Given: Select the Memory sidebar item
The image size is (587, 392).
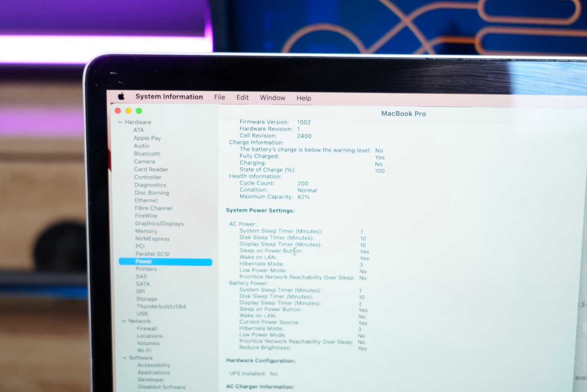Looking at the screenshot, I should (146, 231).
